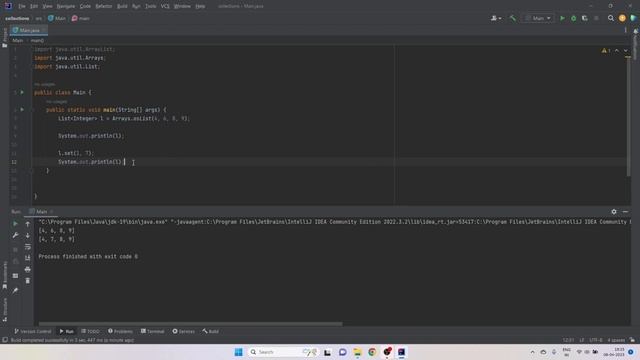Screen dimensions: 640x360
Task: Click the Windows taskbar Search box
Action: click(283, 352)
